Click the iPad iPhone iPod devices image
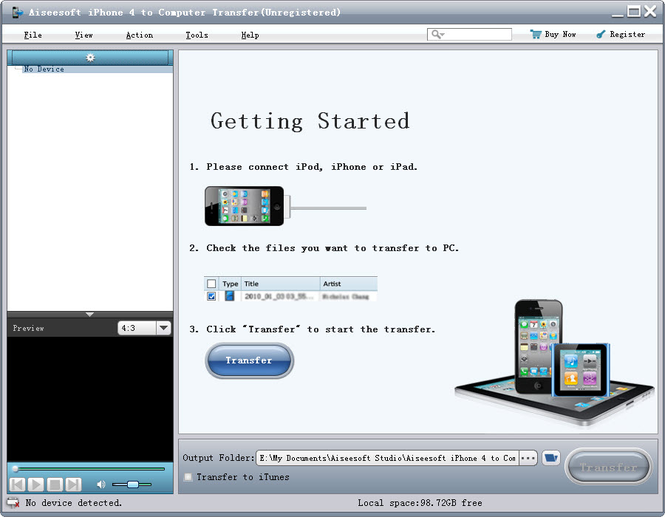The width and height of the screenshot is (665, 517). 554,363
